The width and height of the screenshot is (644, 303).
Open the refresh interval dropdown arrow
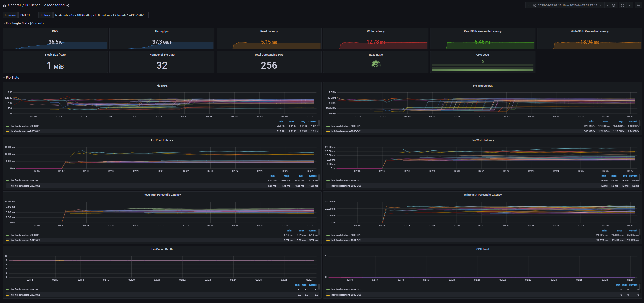(x=629, y=5)
